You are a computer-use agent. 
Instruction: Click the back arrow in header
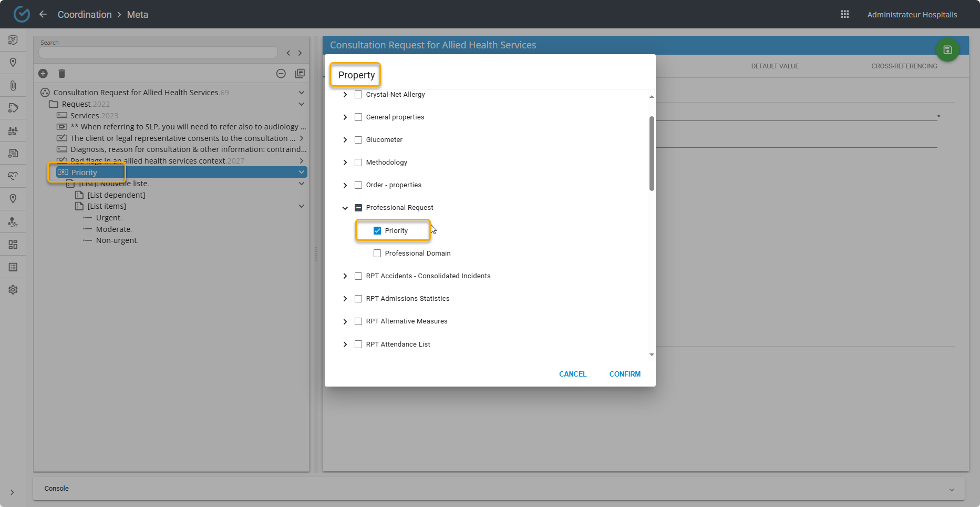coord(43,14)
